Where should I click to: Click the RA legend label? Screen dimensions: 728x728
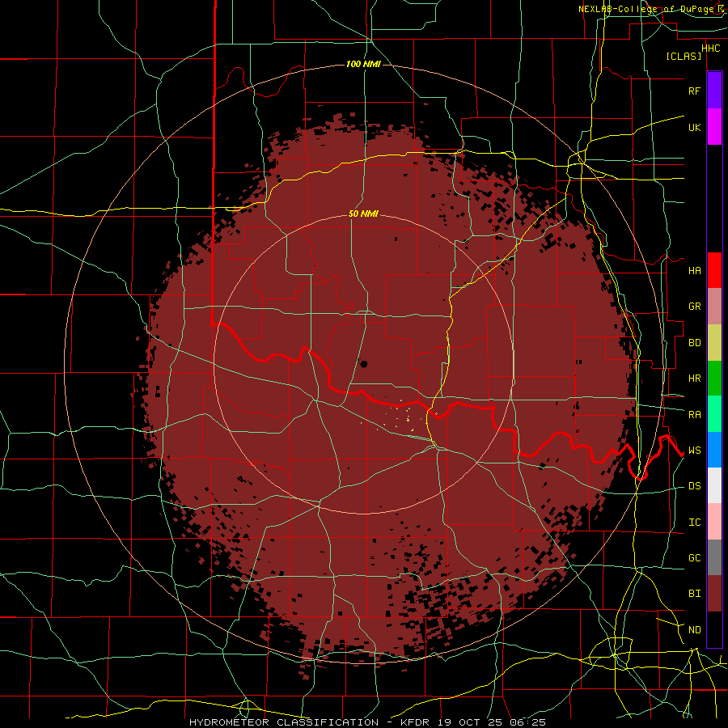tap(694, 415)
